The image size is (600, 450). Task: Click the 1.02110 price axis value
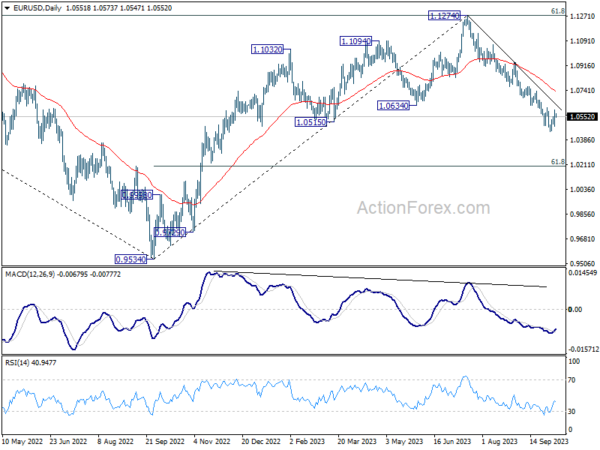coord(582,165)
